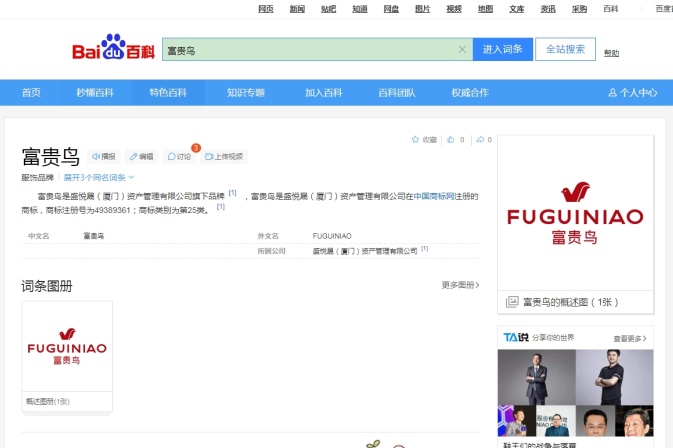Viewport: 673px width, 448px height.
Task: Open 百科 in the top navigation
Action: (x=610, y=9)
